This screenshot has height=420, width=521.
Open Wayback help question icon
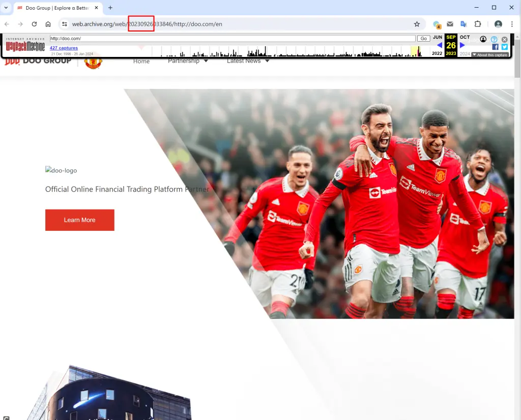pos(494,39)
